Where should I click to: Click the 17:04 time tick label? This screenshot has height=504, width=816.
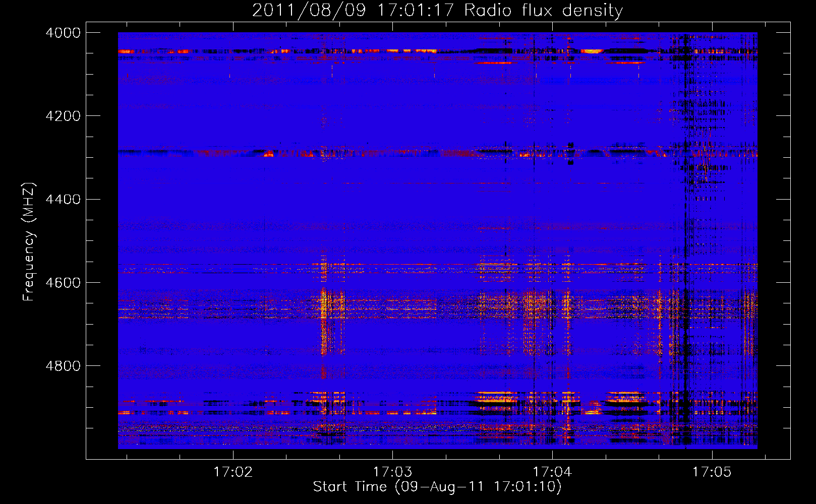[552, 472]
